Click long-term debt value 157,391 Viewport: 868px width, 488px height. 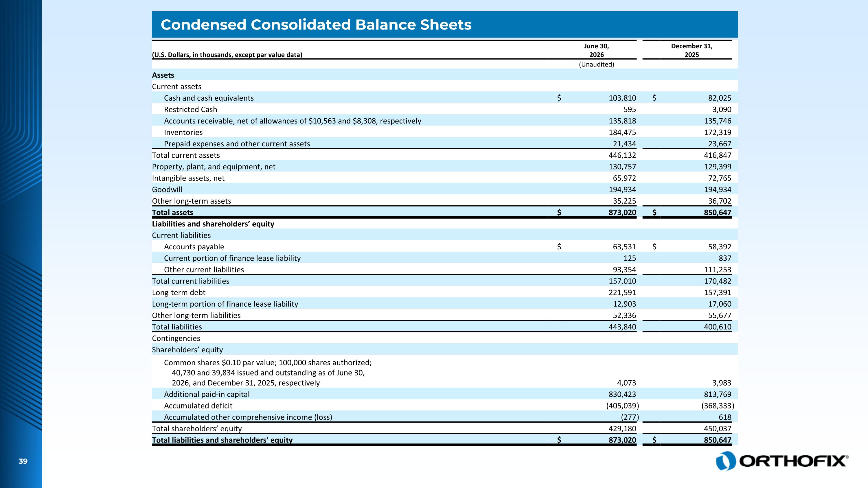click(718, 293)
